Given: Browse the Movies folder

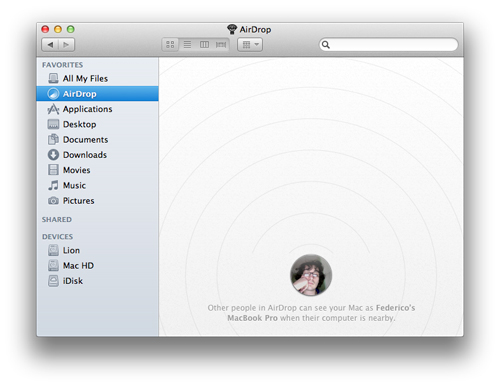Looking at the screenshot, I should click(97, 170).
